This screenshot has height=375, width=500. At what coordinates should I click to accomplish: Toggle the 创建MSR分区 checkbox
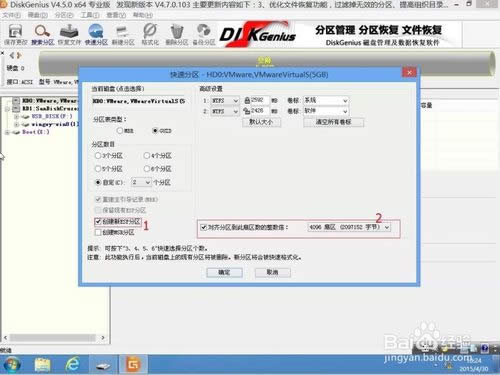click(x=98, y=232)
